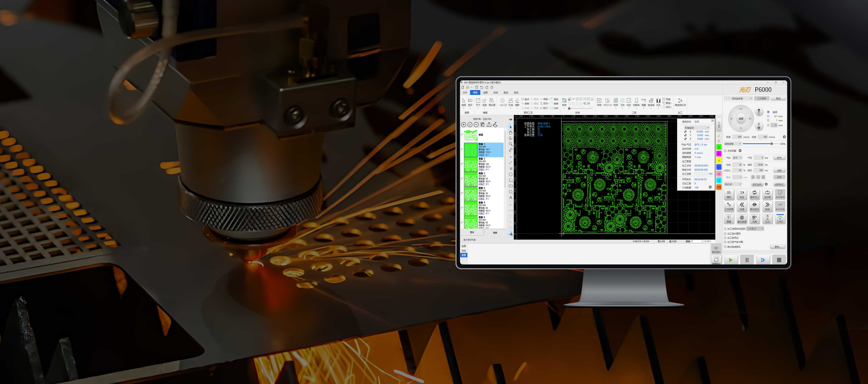Check the 加工前寻边 checkbox
The width and height of the screenshot is (868, 384).
[725, 238]
